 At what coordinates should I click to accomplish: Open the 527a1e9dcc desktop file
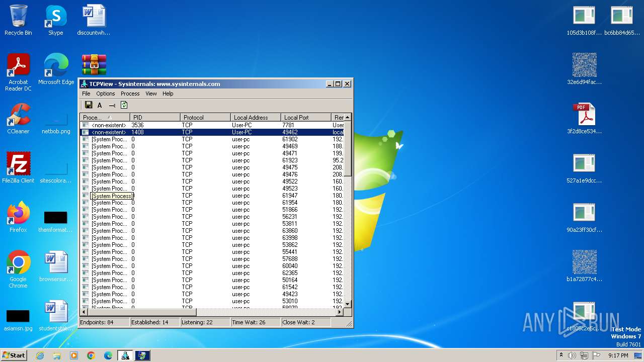click(x=584, y=168)
